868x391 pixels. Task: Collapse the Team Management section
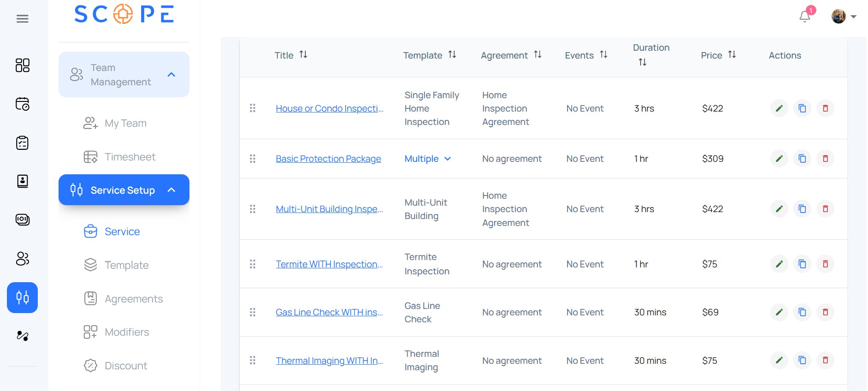pyautogui.click(x=171, y=75)
